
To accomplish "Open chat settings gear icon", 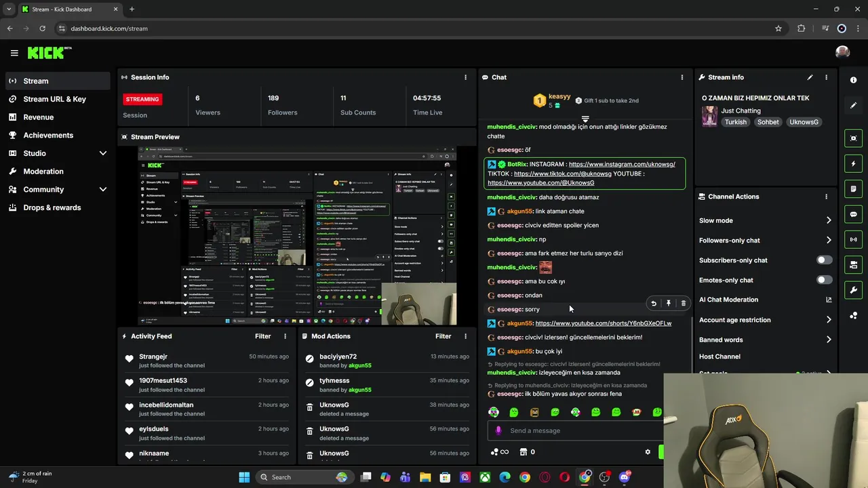I will pos(648,452).
